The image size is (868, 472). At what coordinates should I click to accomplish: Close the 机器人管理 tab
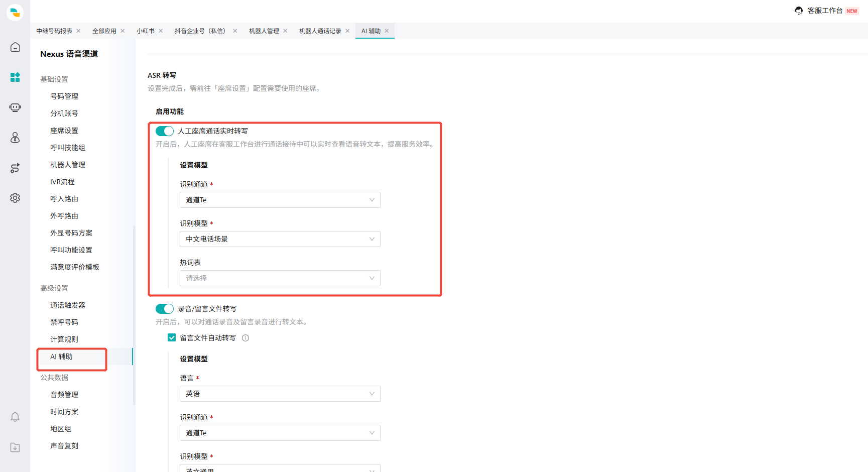[285, 31]
